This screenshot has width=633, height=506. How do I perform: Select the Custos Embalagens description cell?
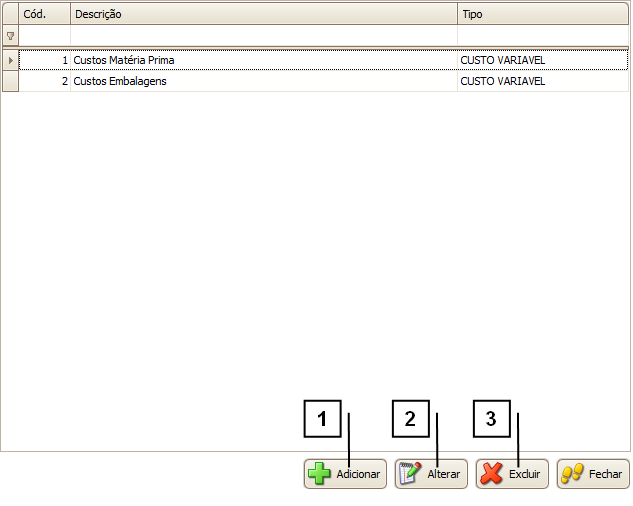point(120,82)
